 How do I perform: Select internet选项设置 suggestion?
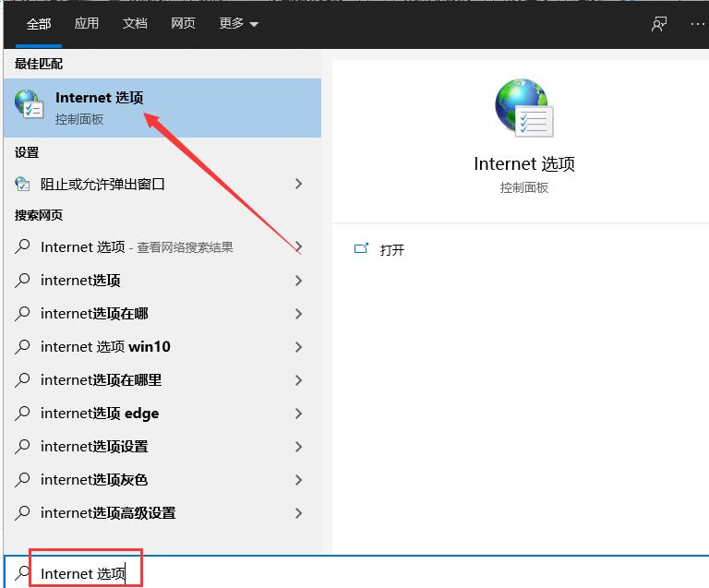[162, 447]
